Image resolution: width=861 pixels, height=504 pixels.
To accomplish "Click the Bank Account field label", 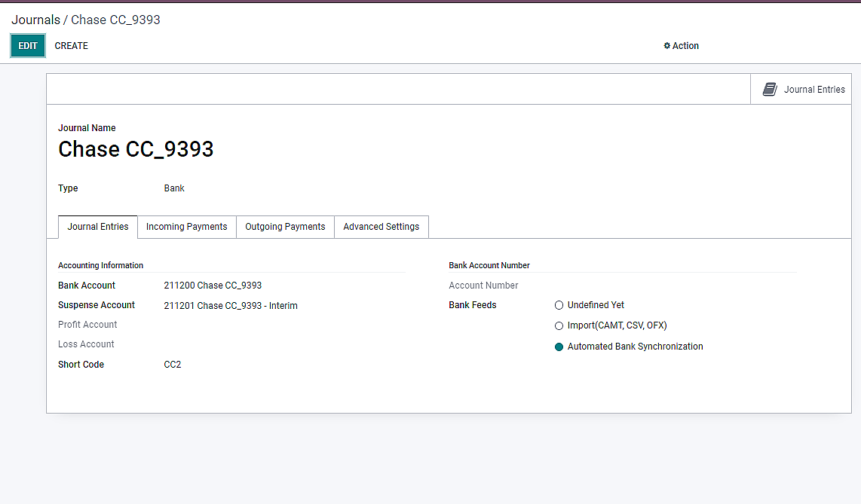I will pos(87,286).
